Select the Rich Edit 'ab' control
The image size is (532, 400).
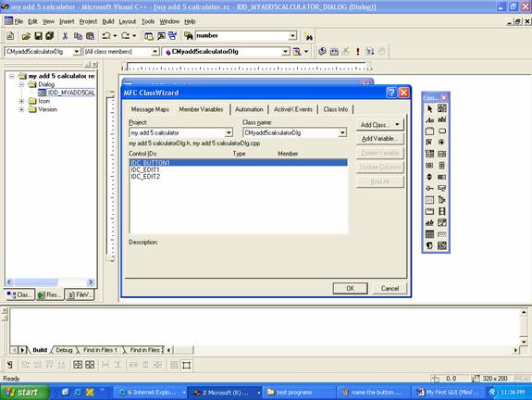430,223
